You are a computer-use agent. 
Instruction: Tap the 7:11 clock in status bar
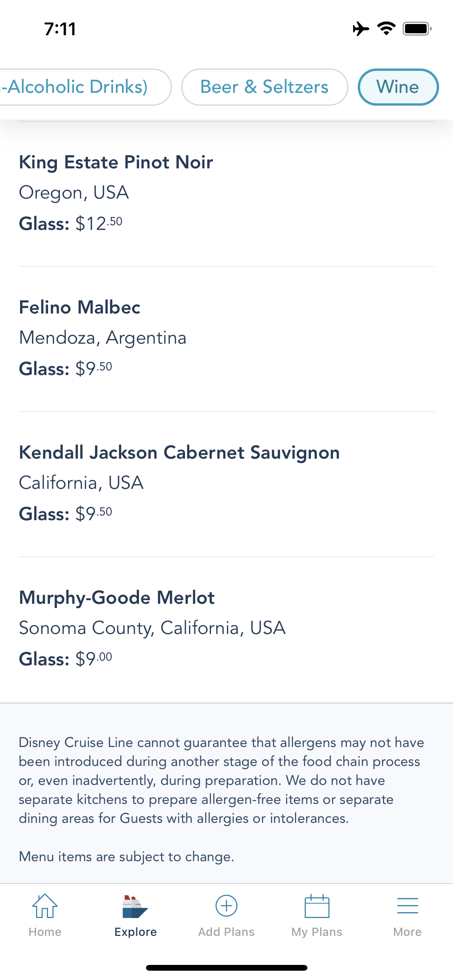[x=60, y=29]
